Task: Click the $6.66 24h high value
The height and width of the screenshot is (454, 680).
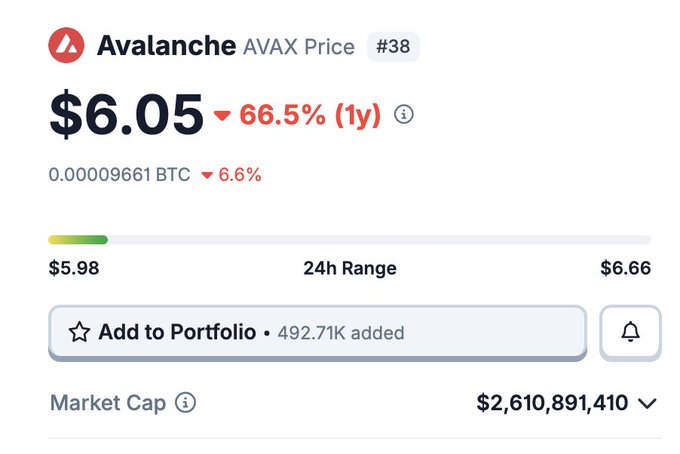Action: [x=625, y=268]
